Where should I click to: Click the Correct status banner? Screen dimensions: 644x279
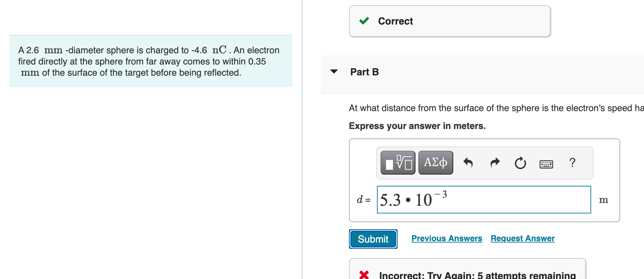point(450,21)
